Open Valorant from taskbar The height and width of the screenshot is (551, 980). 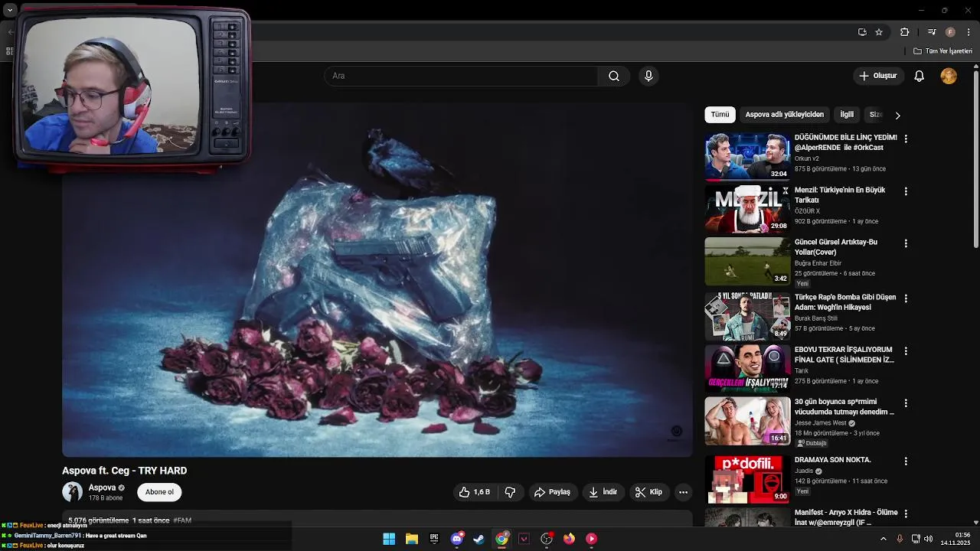[524, 539]
